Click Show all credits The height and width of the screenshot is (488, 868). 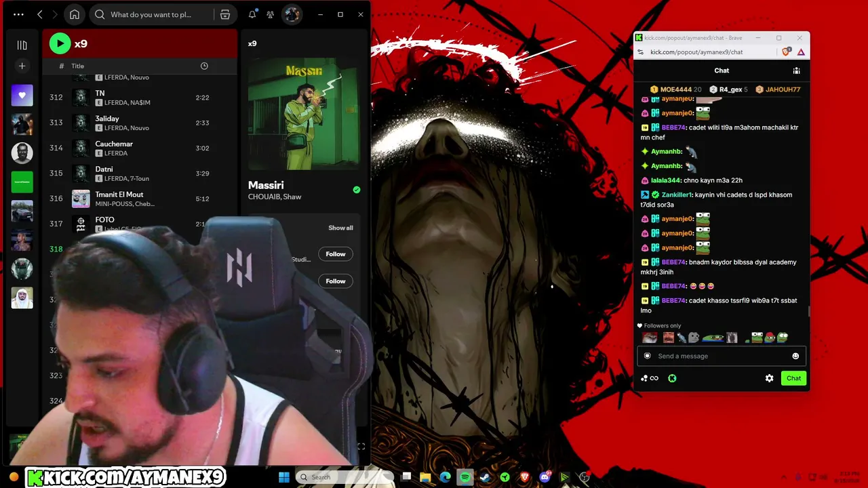340,228
